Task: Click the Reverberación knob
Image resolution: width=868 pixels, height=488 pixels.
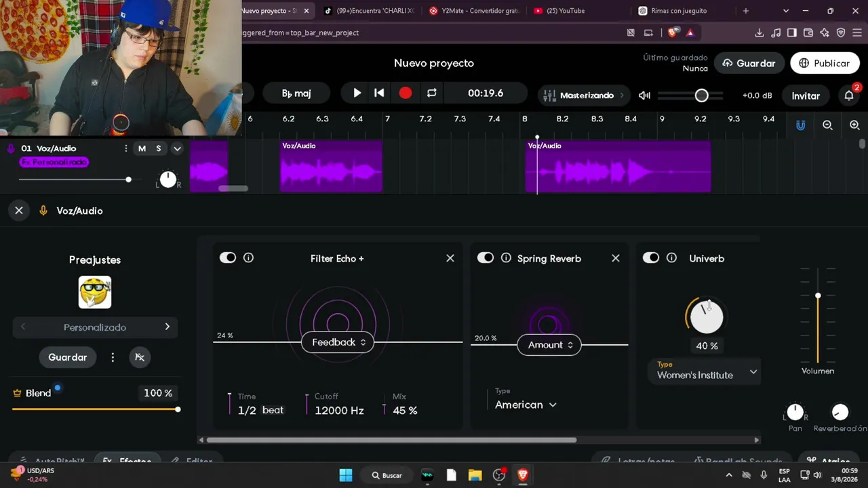Action: click(840, 412)
